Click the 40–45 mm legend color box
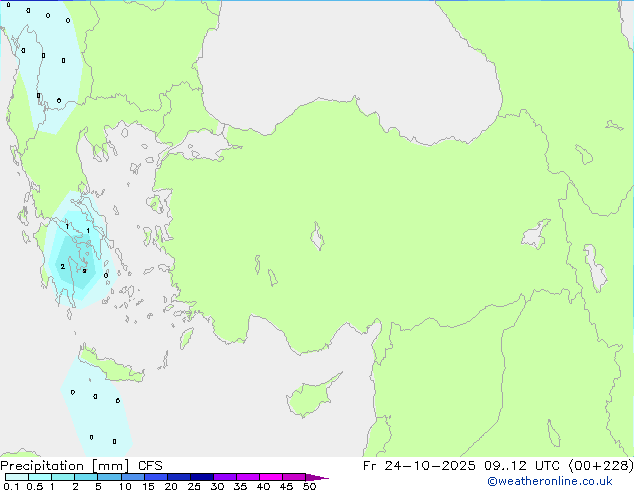Viewport: 634px width, 490px height. [271, 477]
